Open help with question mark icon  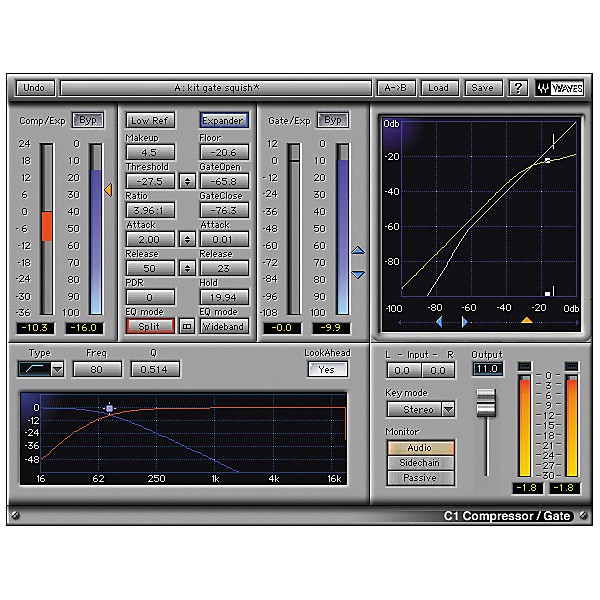point(518,88)
